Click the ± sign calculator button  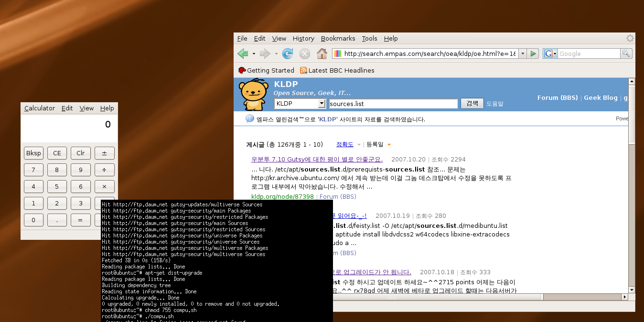coord(104,153)
